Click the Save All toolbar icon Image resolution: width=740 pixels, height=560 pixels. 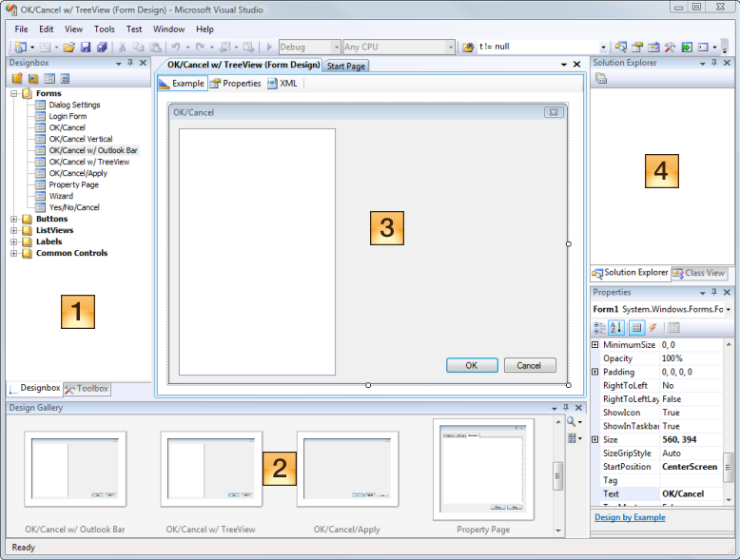pyautogui.click(x=102, y=47)
